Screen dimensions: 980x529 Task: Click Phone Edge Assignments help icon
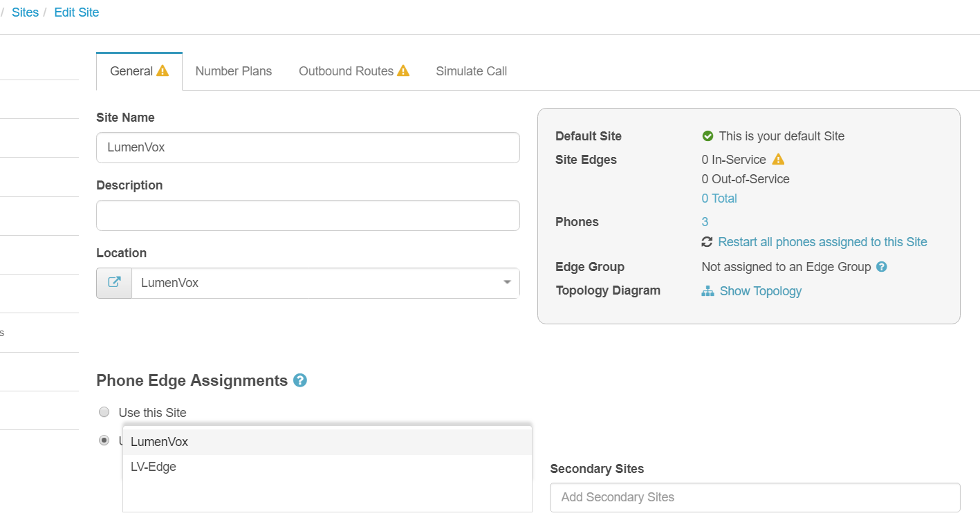click(300, 380)
